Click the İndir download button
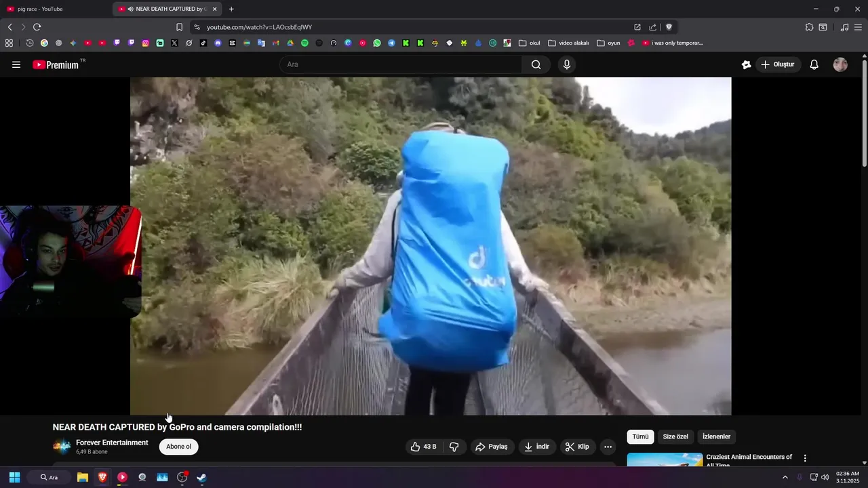This screenshot has height=488, width=868. click(536, 447)
